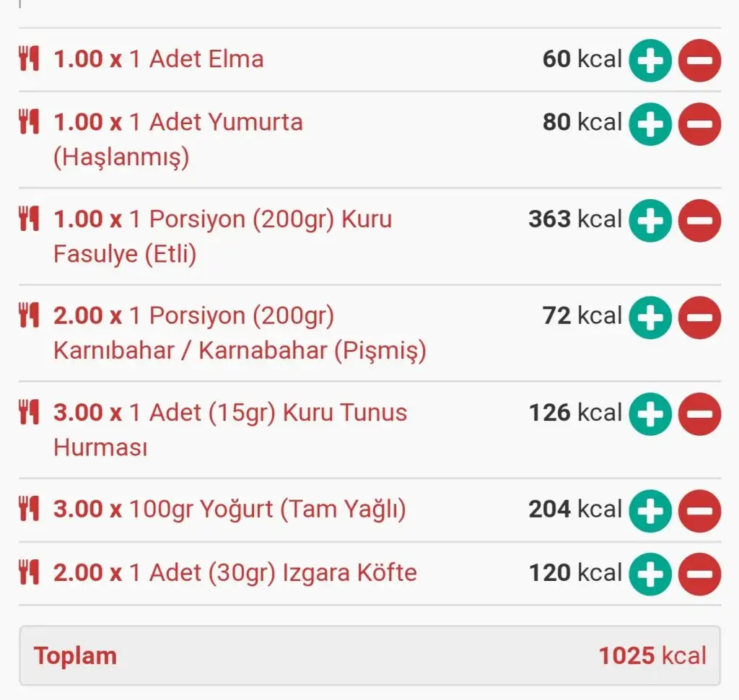Add one more Karnabahar (Pişmiş) portion
The height and width of the screenshot is (700, 739).
pos(650,318)
